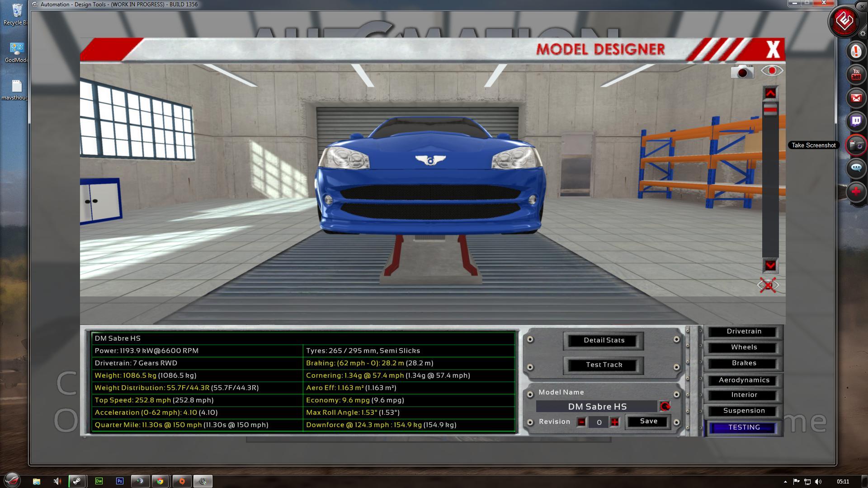Screen dimensions: 868x488
Task: Click the DM Sabre HS name field
Action: coord(597,407)
